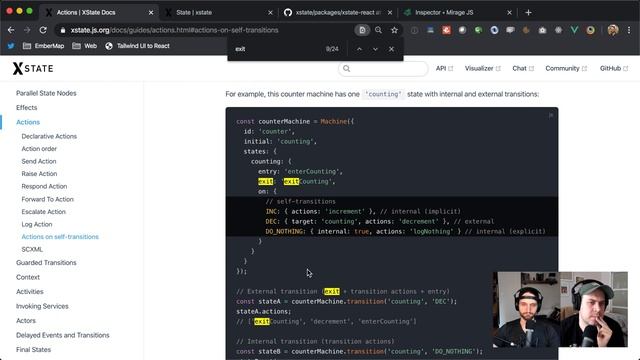Viewport: 640px width, 360px height.
Task: Close the Actions XState Docs tab
Action: coord(151,13)
